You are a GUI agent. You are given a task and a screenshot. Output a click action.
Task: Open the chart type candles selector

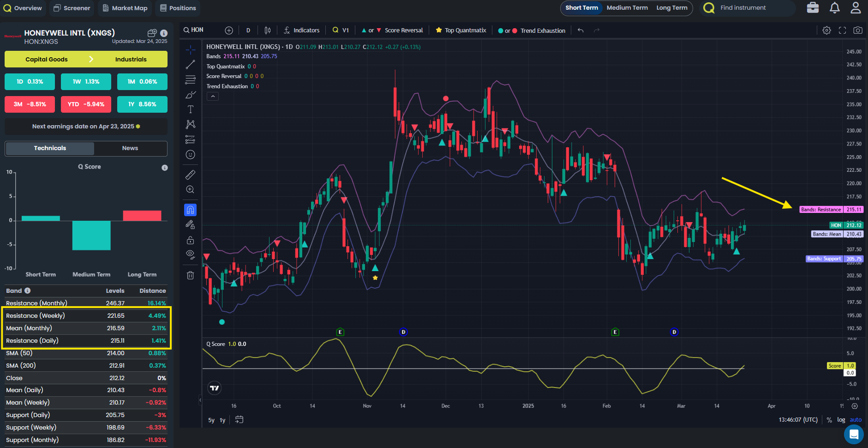click(268, 30)
